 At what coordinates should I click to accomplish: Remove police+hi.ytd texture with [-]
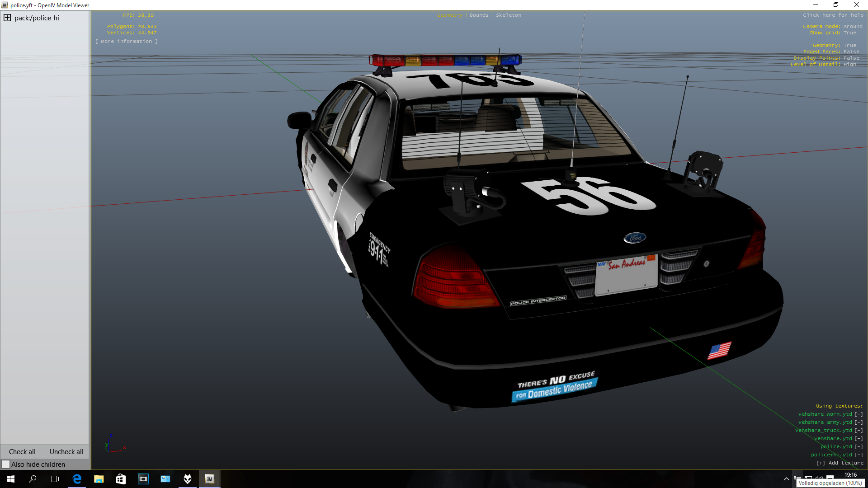(x=858, y=455)
